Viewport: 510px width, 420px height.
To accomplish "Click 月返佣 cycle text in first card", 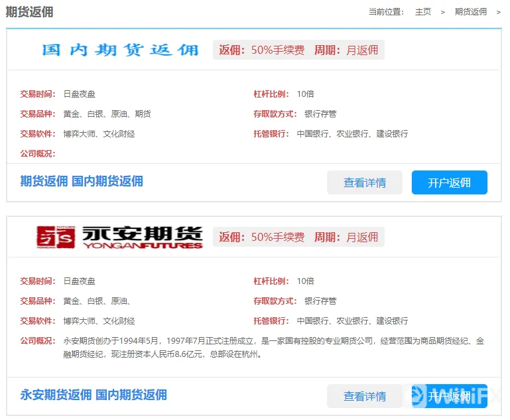I will pos(362,50).
